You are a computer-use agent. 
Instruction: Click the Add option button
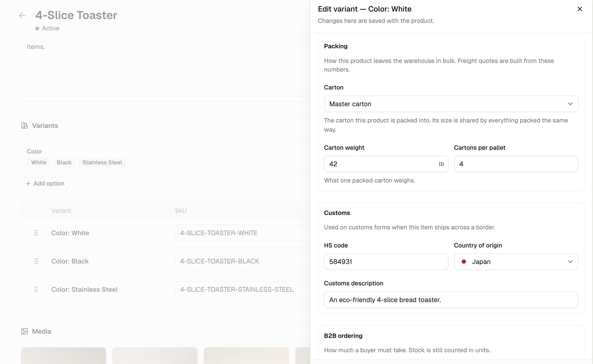[x=45, y=183]
